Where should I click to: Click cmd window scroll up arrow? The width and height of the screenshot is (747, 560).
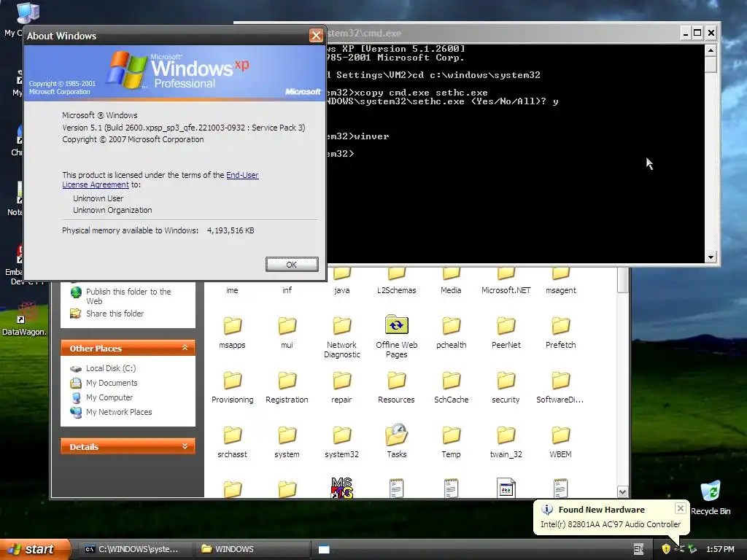click(711, 50)
